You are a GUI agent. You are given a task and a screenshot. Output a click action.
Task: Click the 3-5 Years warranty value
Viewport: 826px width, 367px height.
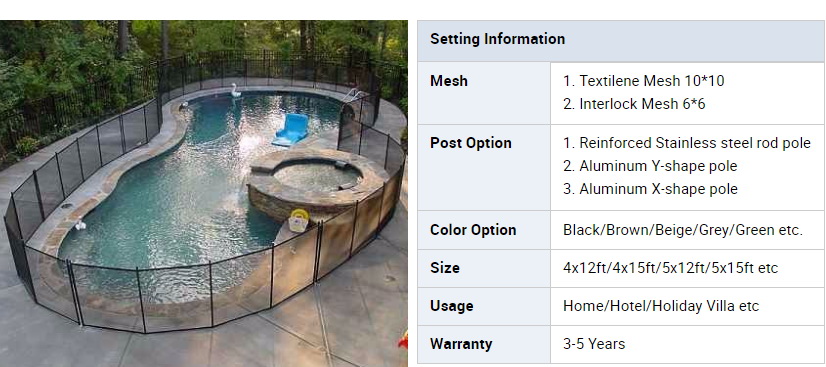coord(594,344)
